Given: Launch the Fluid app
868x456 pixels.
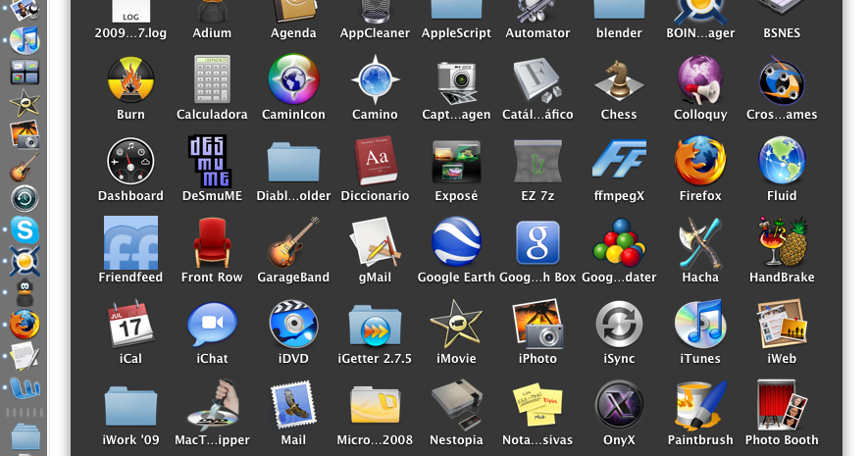Looking at the screenshot, I should tap(782, 161).
